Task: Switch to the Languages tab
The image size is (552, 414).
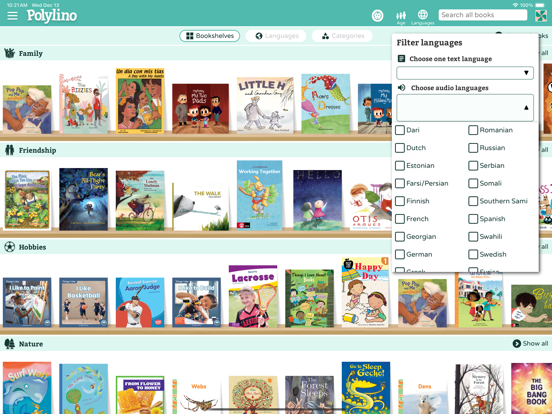Action: (x=276, y=36)
